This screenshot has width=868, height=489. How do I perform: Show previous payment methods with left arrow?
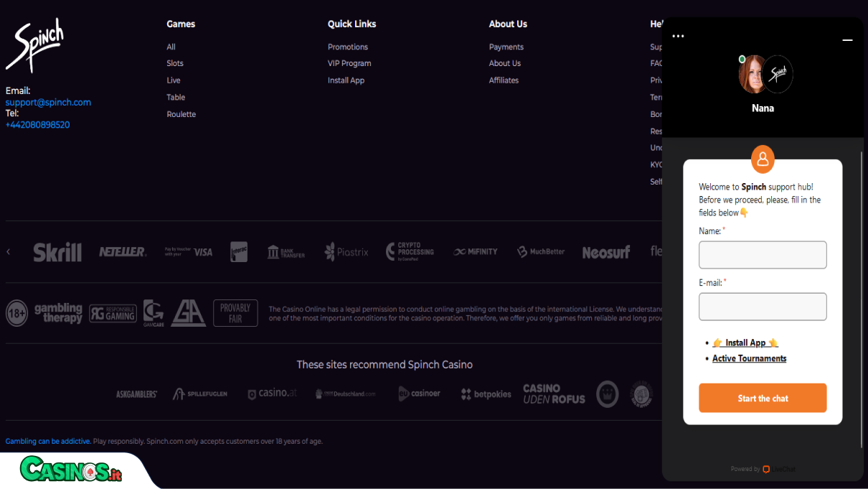click(9, 252)
